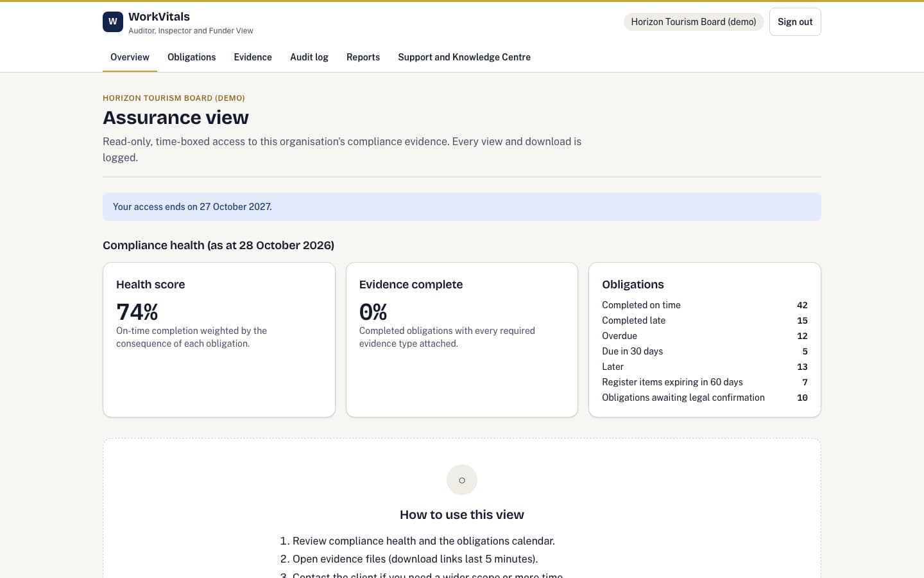This screenshot has width=924, height=578.
Task: Click Register items expiring in 60 days
Action: coord(705,382)
